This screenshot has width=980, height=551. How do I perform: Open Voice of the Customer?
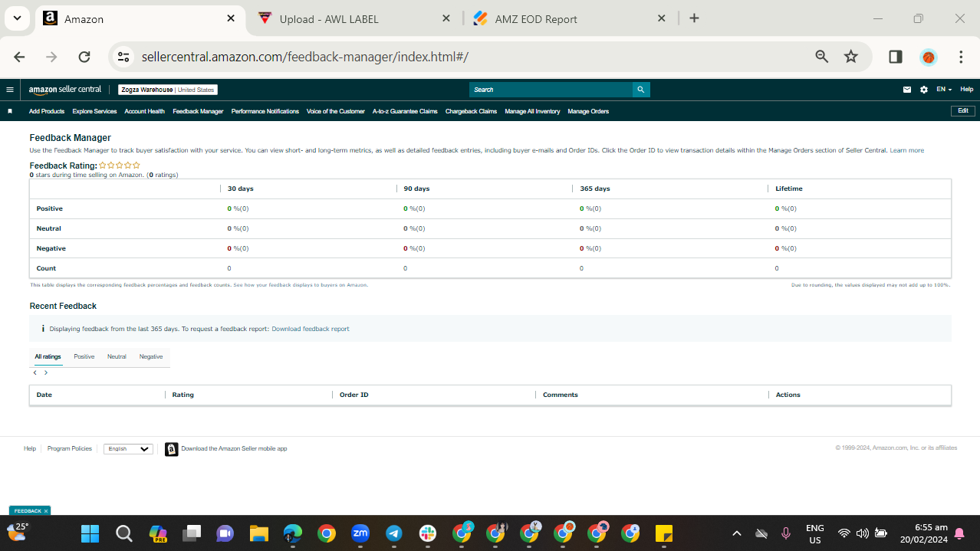(x=336, y=112)
